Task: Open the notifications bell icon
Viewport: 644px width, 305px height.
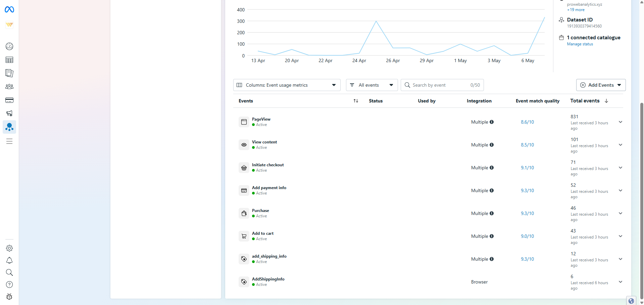Action: 9,260
